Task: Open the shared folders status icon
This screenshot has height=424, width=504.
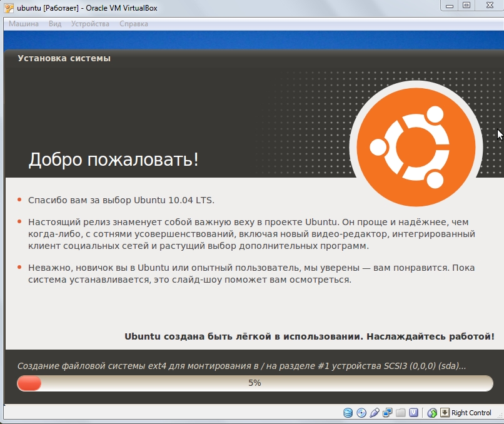Action: pyautogui.click(x=400, y=412)
